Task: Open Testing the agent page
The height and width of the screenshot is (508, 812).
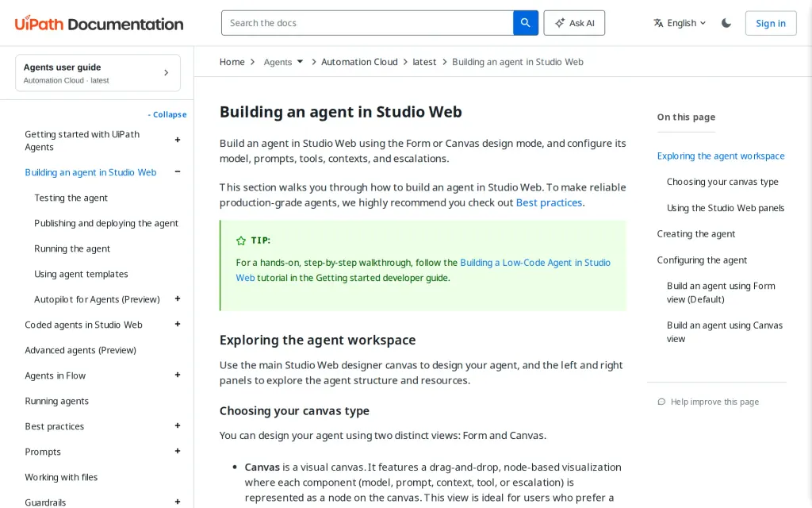Action: [x=71, y=198]
